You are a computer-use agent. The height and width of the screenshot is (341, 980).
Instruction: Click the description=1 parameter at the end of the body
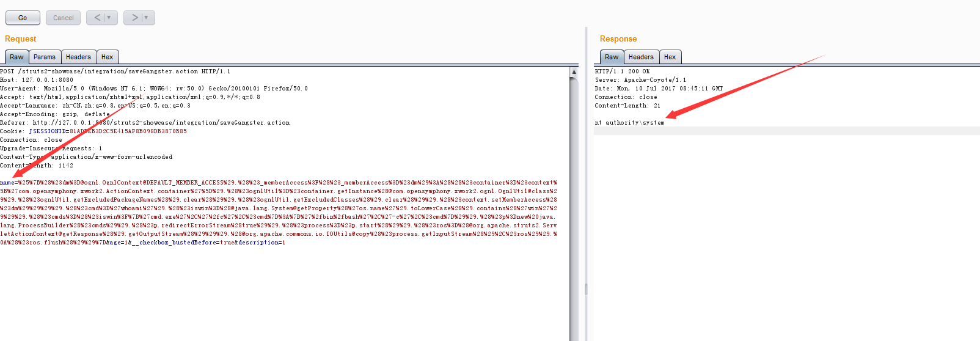(x=261, y=243)
